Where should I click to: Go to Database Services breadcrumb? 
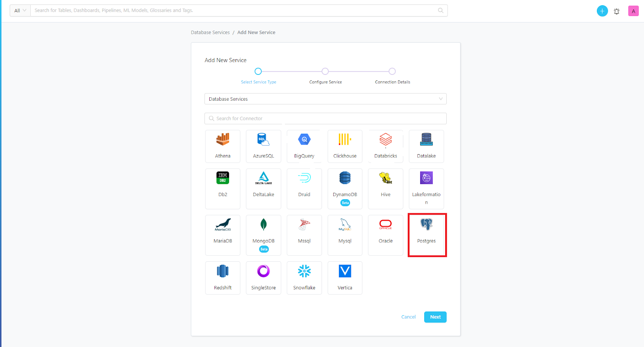[x=210, y=33]
